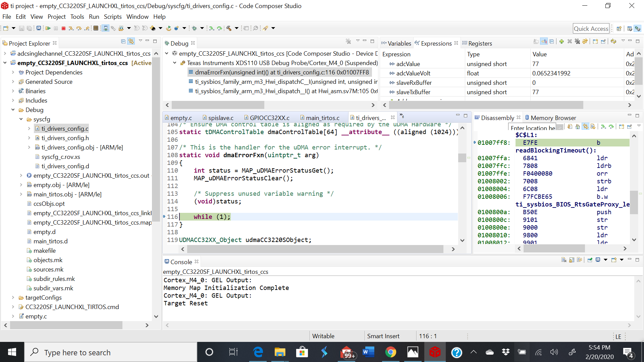
Task: Toggle the highlighted connect target toolbar button
Action: point(105,28)
